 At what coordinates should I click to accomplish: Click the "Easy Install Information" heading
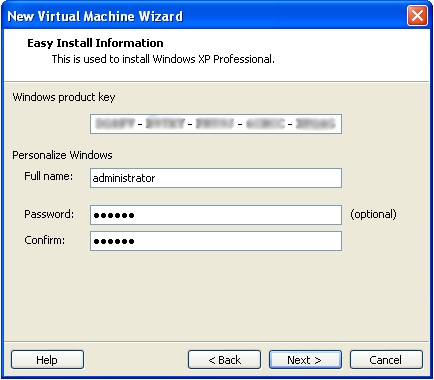(x=95, y=43)
